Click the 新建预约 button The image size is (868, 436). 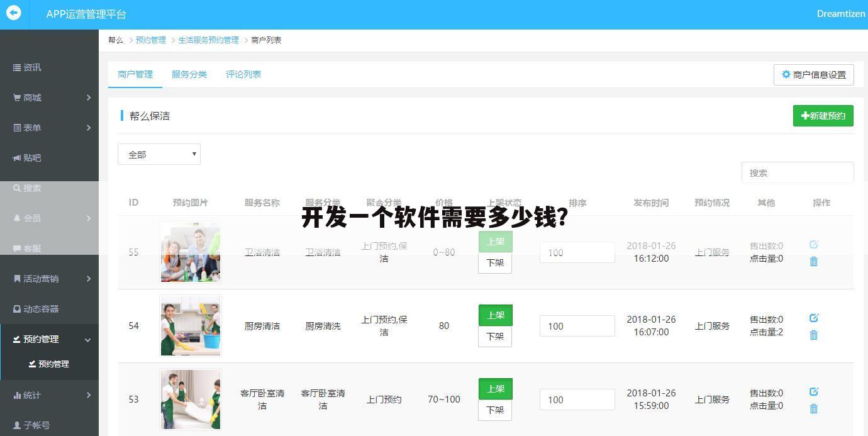coord(823,116)
